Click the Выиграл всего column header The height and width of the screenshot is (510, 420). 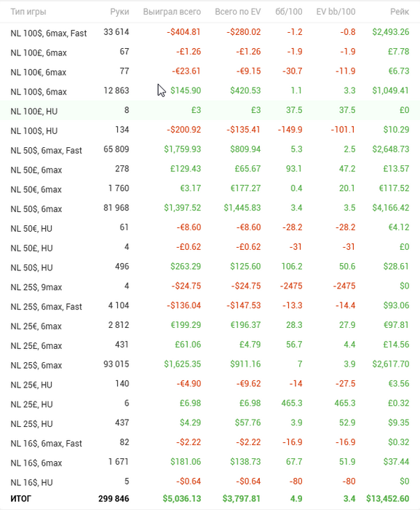tap(172, 12)
